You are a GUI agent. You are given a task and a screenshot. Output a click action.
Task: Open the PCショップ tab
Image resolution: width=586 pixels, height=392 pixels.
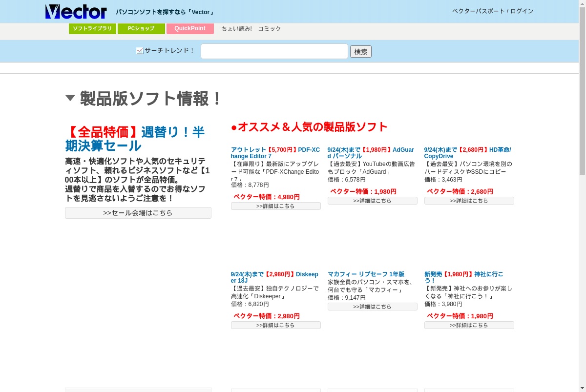pyautogui.click(x=141, y=29)
